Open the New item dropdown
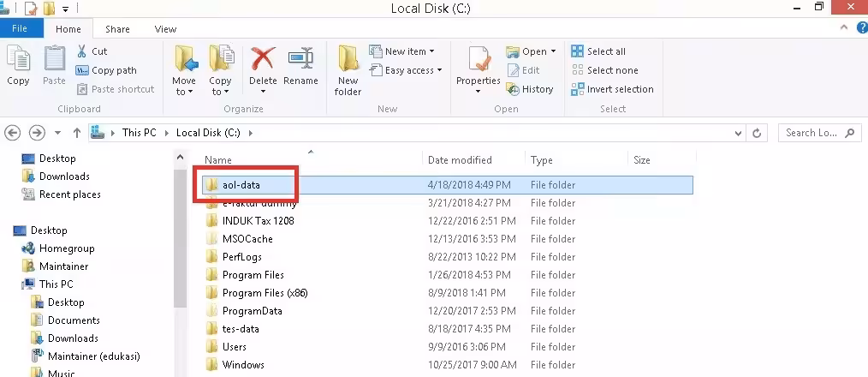868x377 pixels. tap(401, 51)
